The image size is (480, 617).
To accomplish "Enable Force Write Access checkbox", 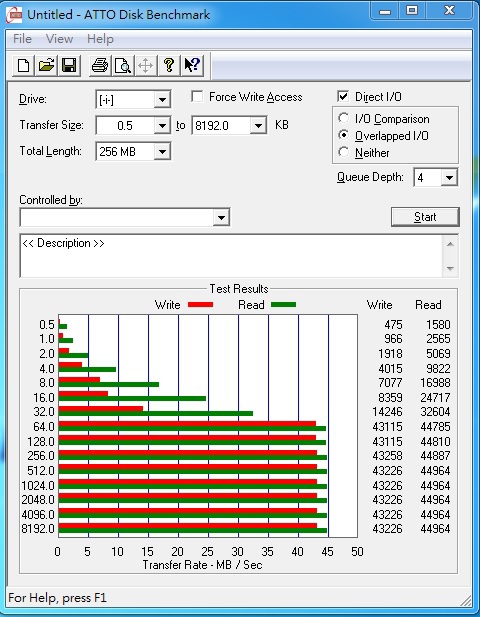I will coord(197,96).
